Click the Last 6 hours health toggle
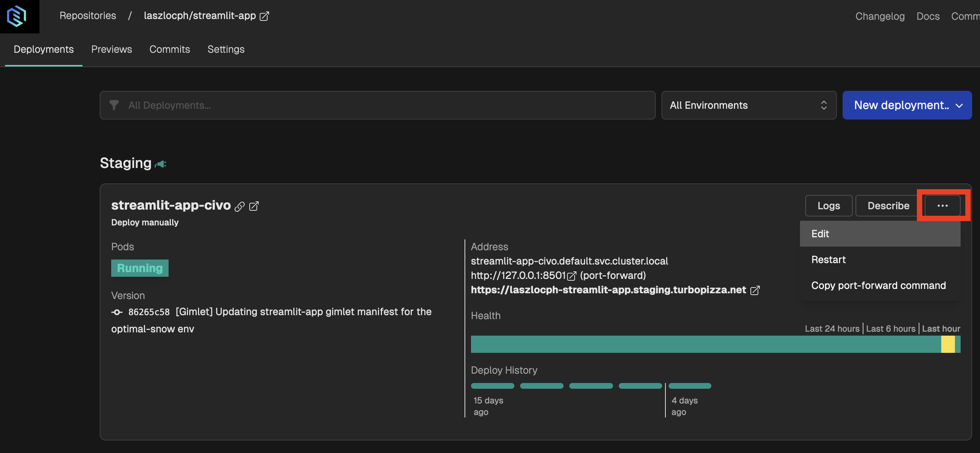980x453 pixels. click(890, 327)
